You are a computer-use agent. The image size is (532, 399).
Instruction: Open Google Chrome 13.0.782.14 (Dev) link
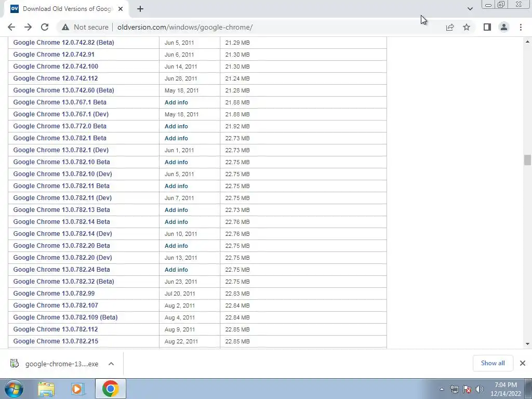coord(62,233)
